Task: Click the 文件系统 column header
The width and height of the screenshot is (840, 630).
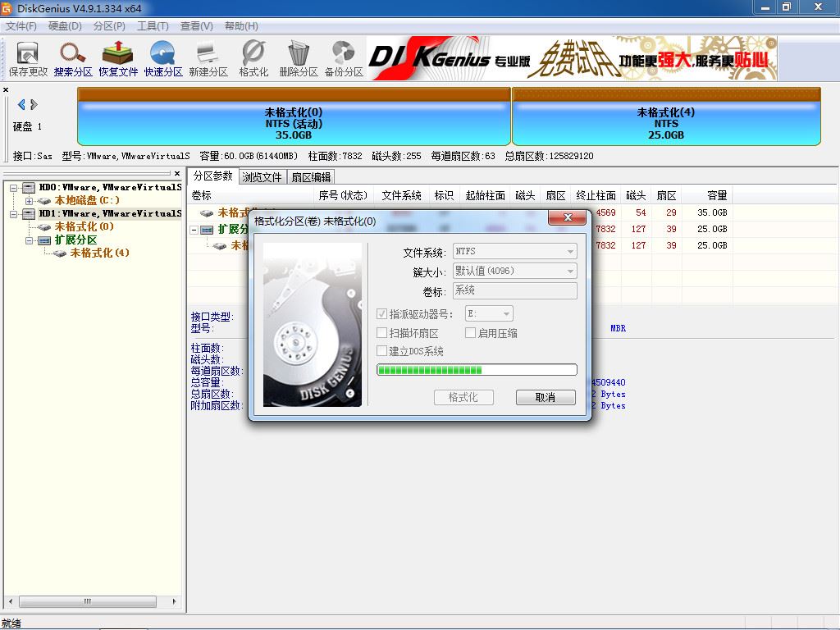Action: coord(402,195)
